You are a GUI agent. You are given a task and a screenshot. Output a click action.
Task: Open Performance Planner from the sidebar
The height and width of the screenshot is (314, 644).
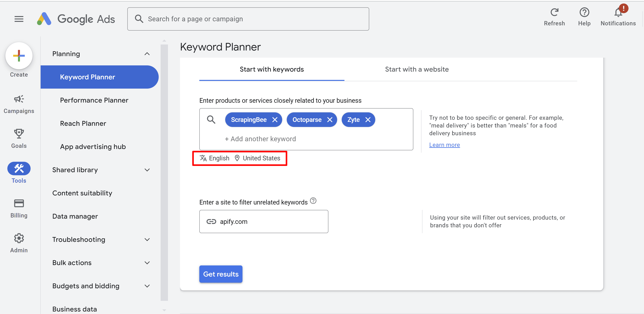click(94, 100)
